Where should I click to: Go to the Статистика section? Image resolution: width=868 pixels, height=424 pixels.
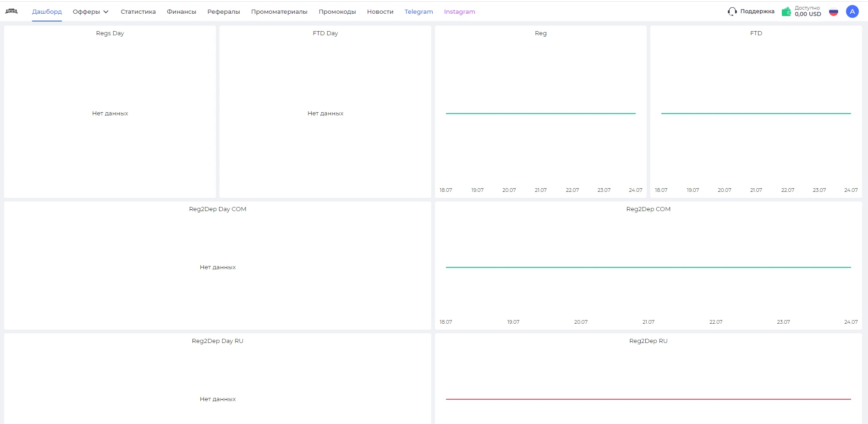click(x=138, y=12)
